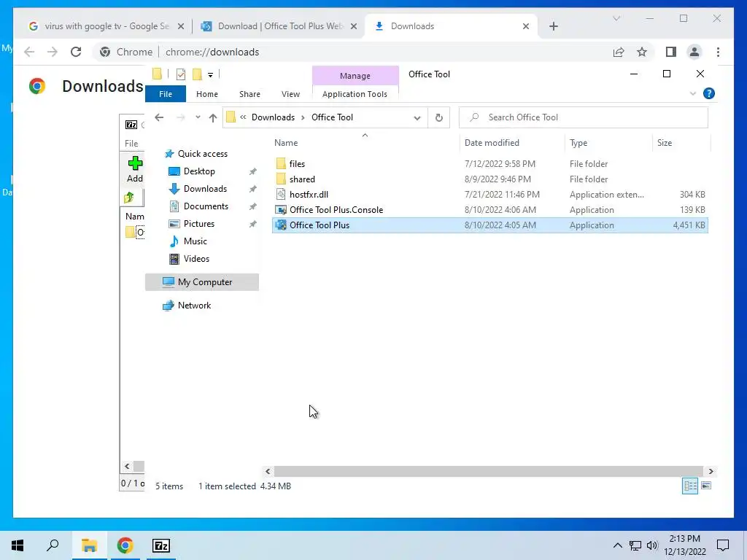Open Chrome profile icon
The image size is (747, 560).
[x=694, y=52]
